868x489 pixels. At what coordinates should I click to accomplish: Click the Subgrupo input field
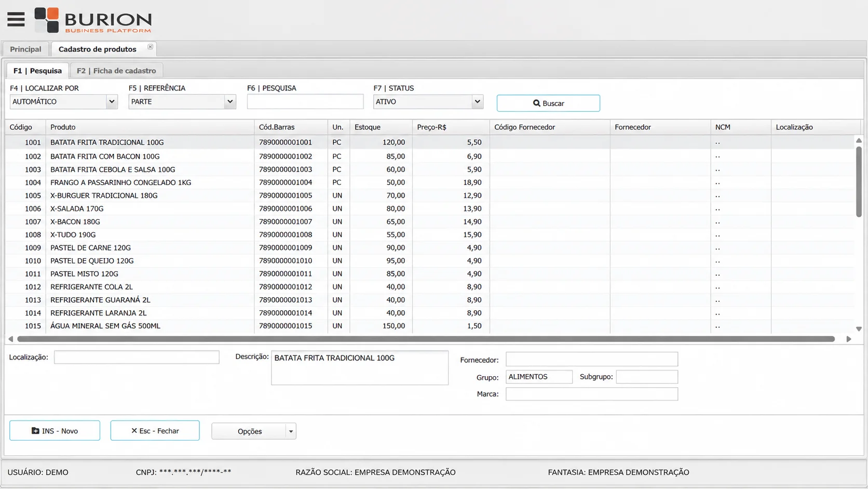pos(647,377)
